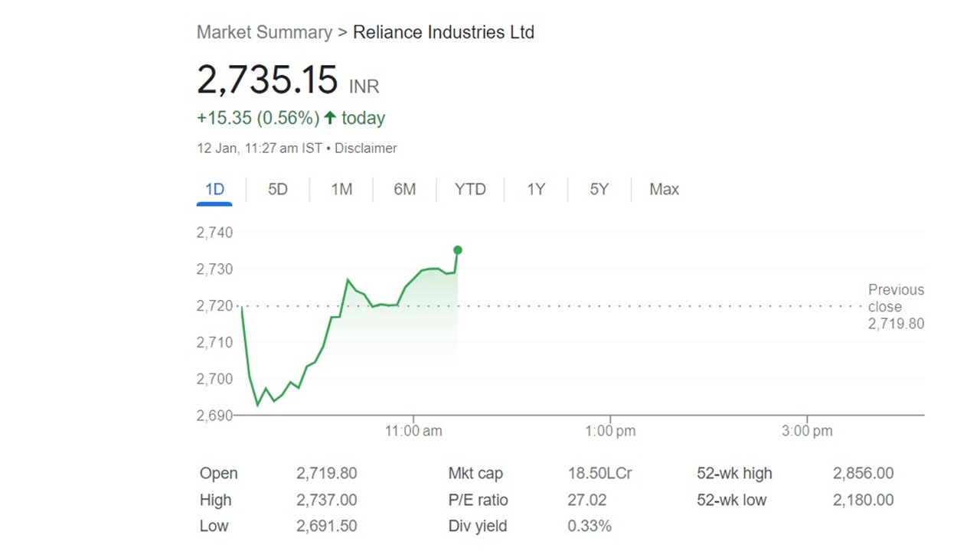Click the Low row label
980x551 pixels.
click(x=214, y=527)
